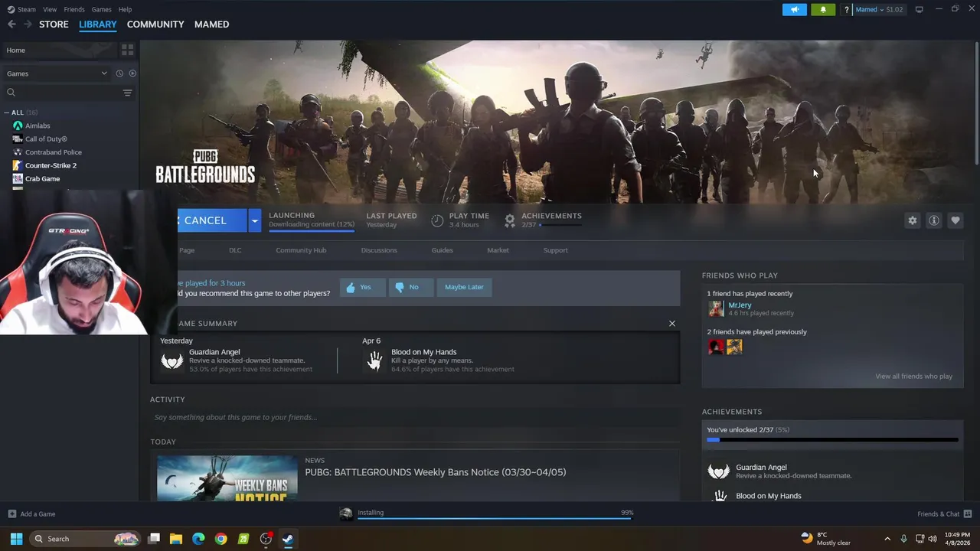The height and width of the screenshot is (551, 980).
Task: Open the Weekly Bans Notice news title
Action: pos(435,472)
